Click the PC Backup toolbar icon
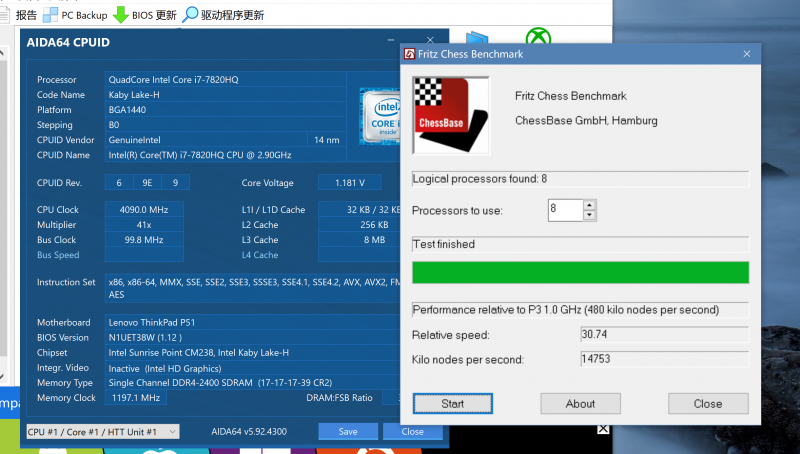Viewport: 800px width, 454px height. pyautogui.click(x=50, y=15)
